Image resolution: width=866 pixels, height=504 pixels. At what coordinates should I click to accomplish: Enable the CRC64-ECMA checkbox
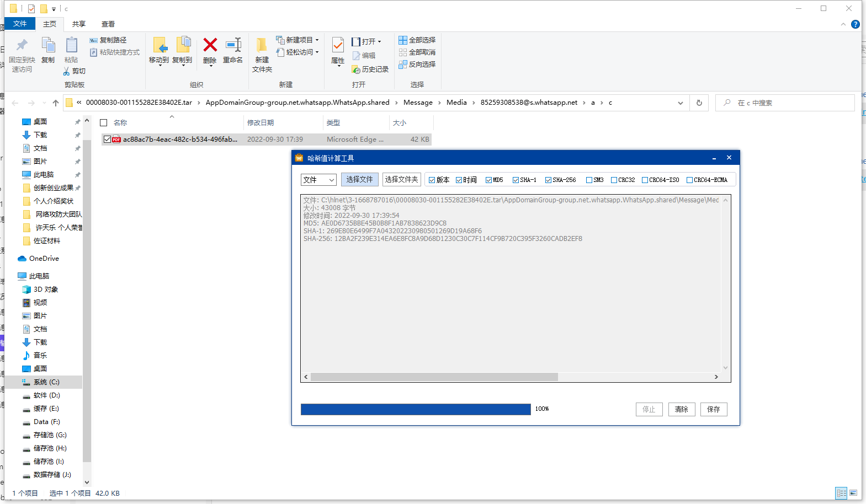(689, 180)
